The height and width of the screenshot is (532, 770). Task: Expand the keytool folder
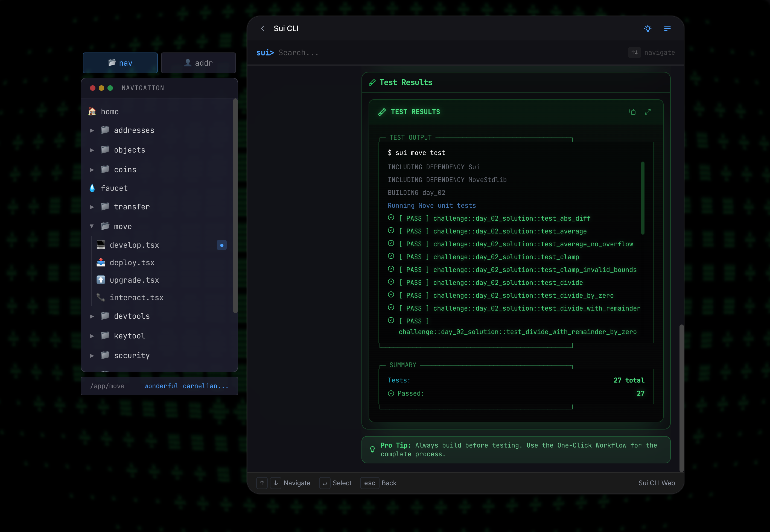(x=92, y=336)
